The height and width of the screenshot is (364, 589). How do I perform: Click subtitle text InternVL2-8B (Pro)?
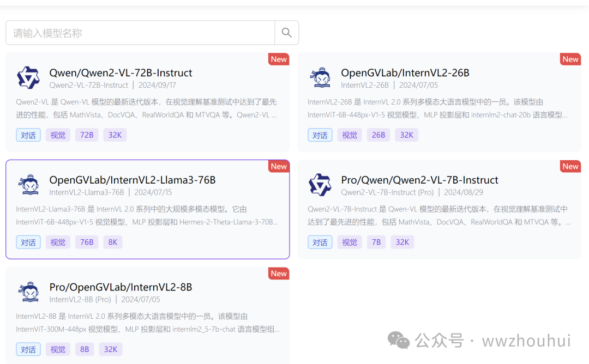coord(80,300)
